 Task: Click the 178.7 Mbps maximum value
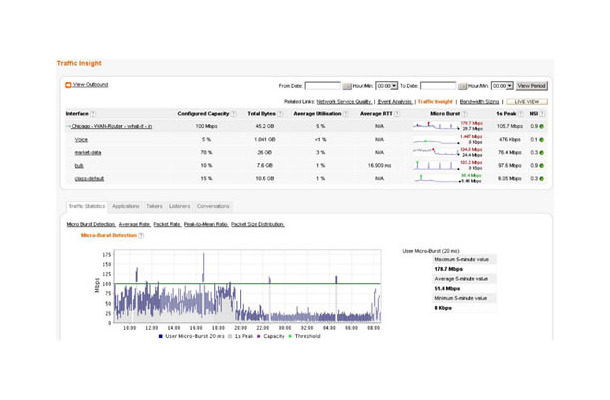(x=448, y=269)
